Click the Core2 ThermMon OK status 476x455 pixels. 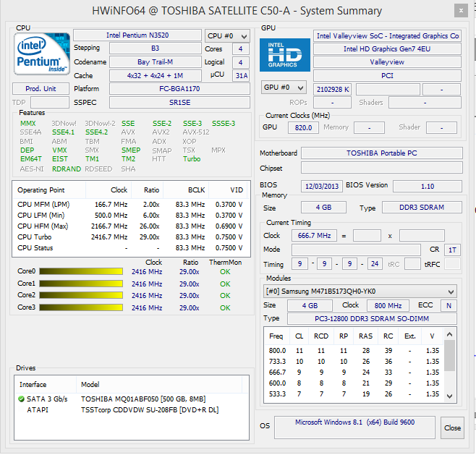(225, 296)
